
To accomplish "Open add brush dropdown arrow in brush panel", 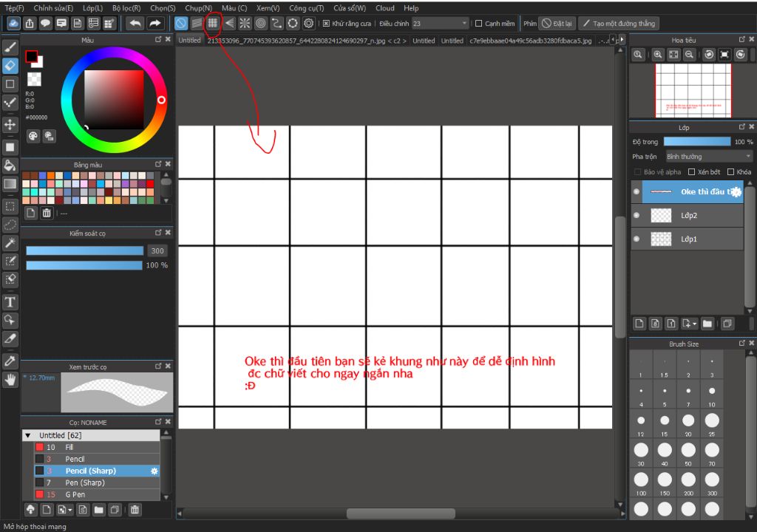I will tap(70, 509).
